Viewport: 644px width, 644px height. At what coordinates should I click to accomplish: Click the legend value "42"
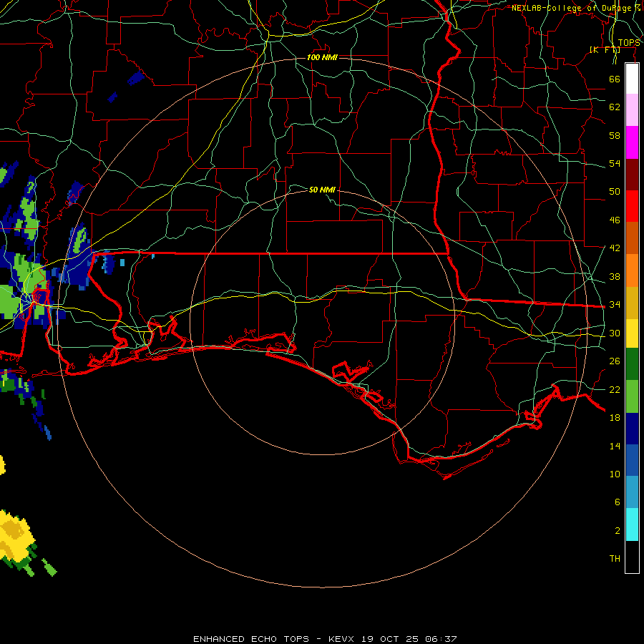tap(615, 248)
